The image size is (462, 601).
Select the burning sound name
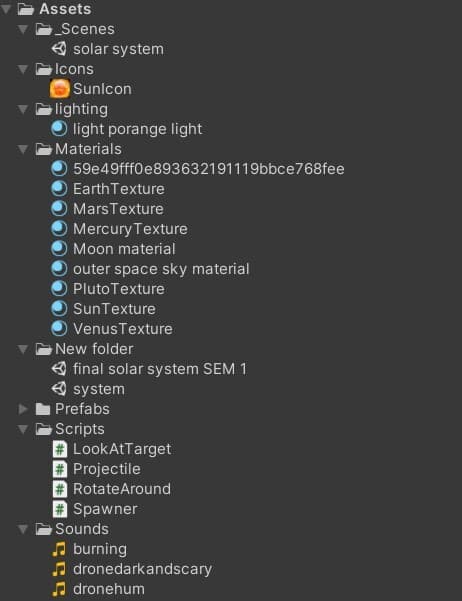(x=100, y=550)
